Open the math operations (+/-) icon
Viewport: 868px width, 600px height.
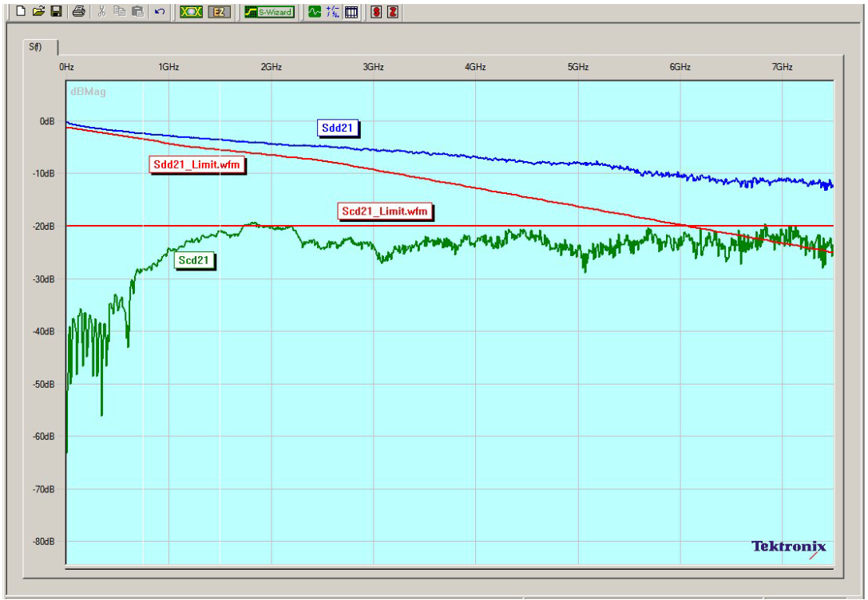333,12
